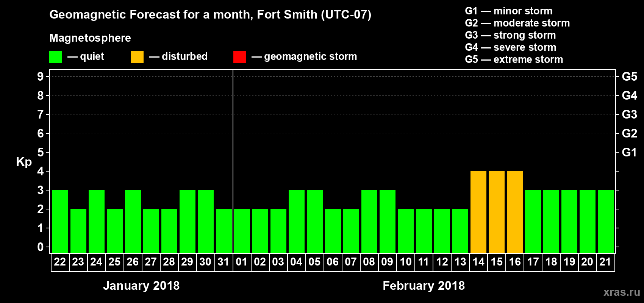Viewport: 644px width, 303px height.
Task: Click the 'February 2018' month label
Action: [424, 286]
